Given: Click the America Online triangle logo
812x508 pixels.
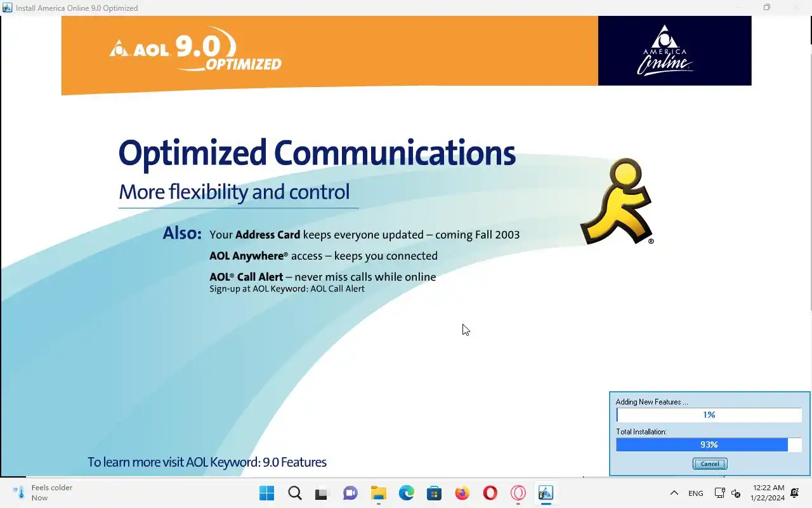Looking at the screenshot, I should 665,50.
